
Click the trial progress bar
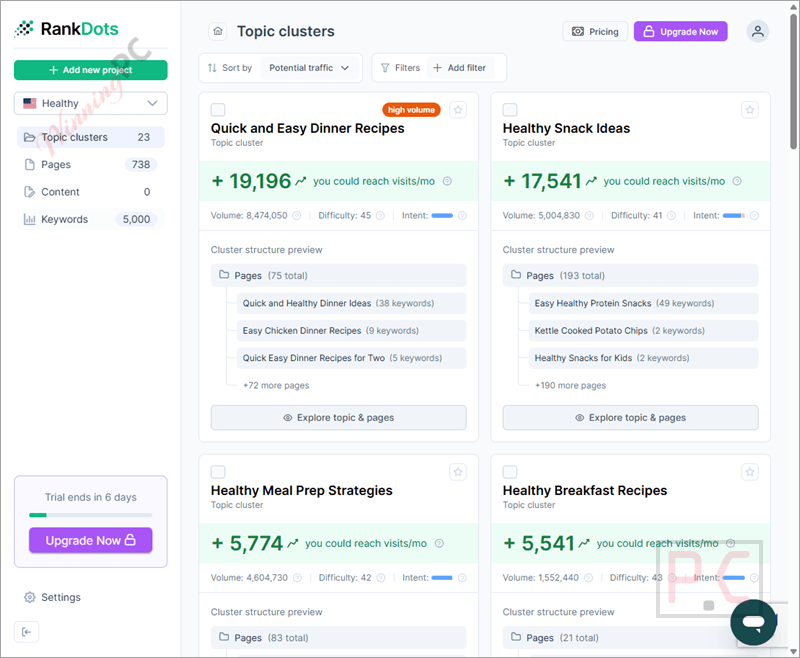point(91,515)
